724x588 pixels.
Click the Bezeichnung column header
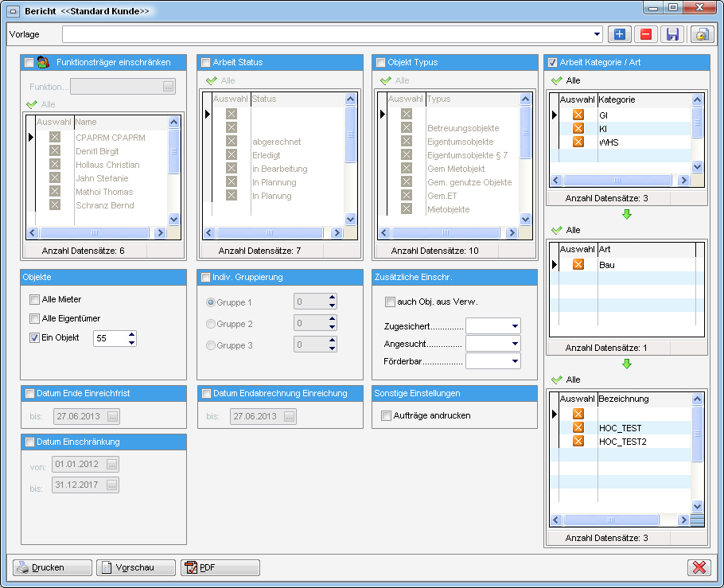pos(644,399)
